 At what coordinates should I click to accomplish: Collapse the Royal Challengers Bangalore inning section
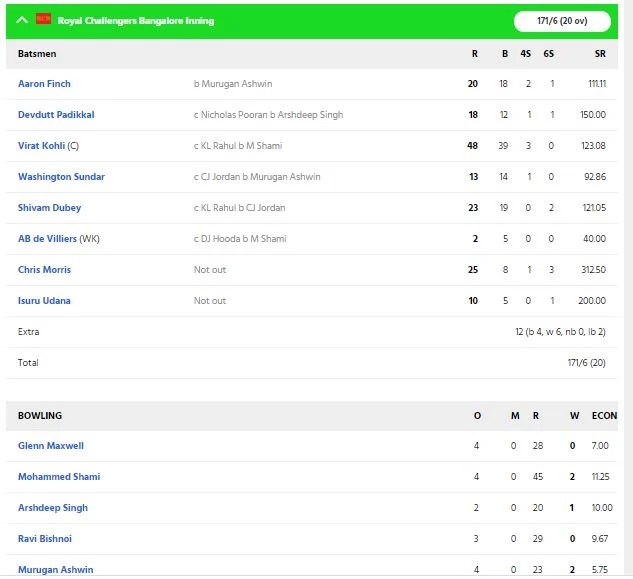click(x=22, y=20)
